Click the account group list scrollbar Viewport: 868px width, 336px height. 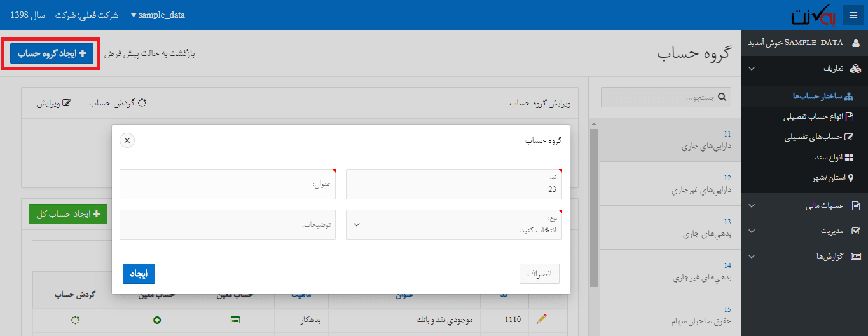point(595,208)
